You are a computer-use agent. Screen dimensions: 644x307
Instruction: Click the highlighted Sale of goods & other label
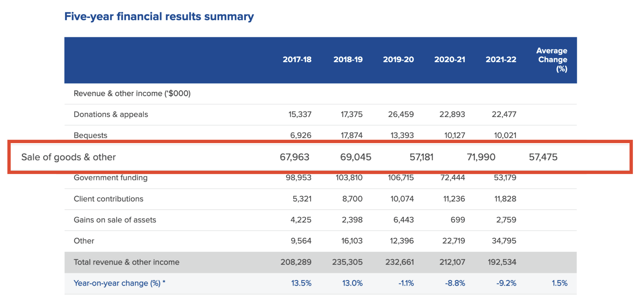(69, 157)
